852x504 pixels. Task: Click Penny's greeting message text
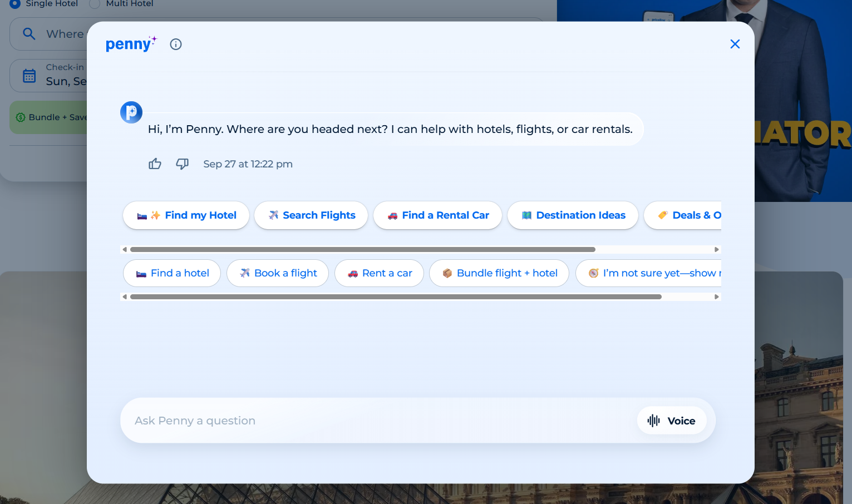pyautogui.click(x=390, y=129)
